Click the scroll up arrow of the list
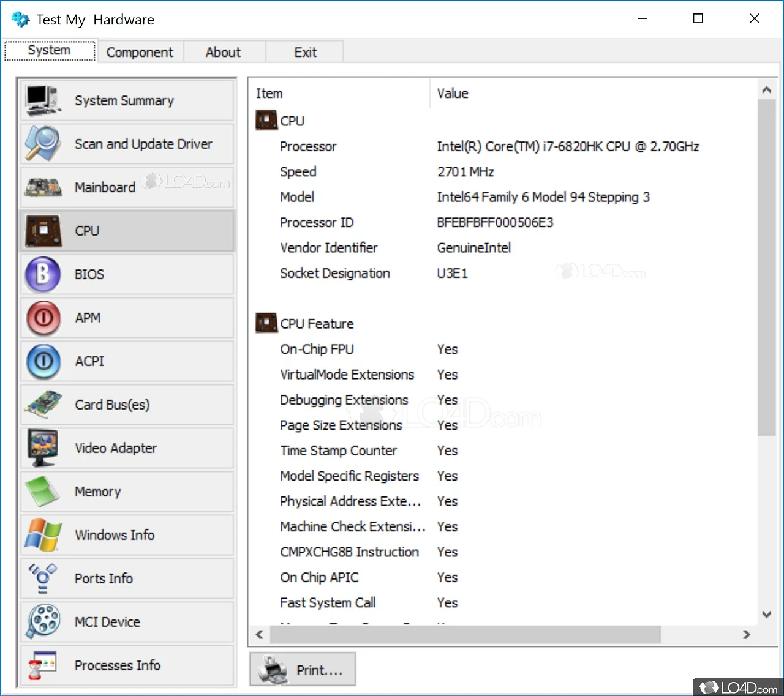This screenshot has width=784, height=696. coord(766,90)
